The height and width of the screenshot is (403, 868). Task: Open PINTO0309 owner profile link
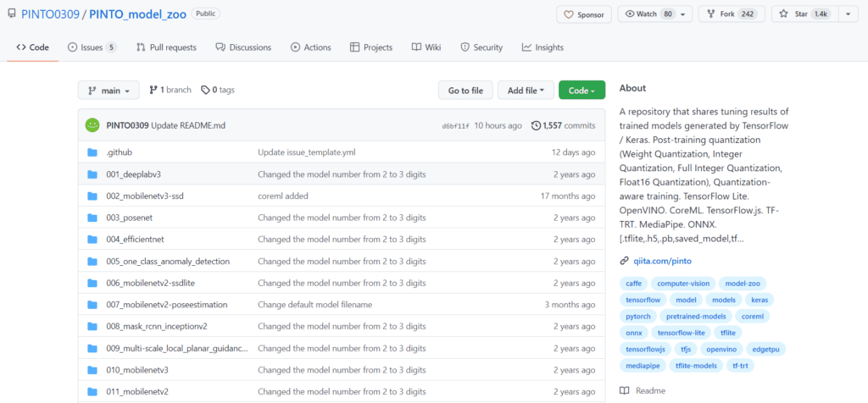50,14
